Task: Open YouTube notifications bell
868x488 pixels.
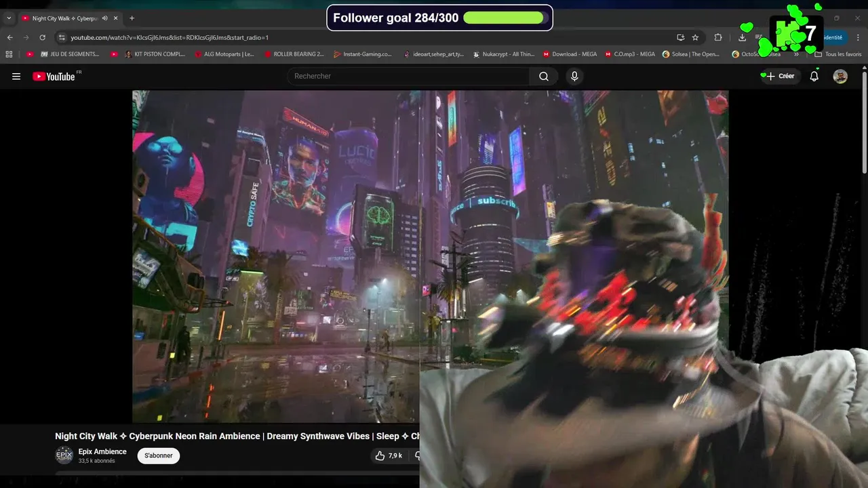Action: [x=814, y=77]
